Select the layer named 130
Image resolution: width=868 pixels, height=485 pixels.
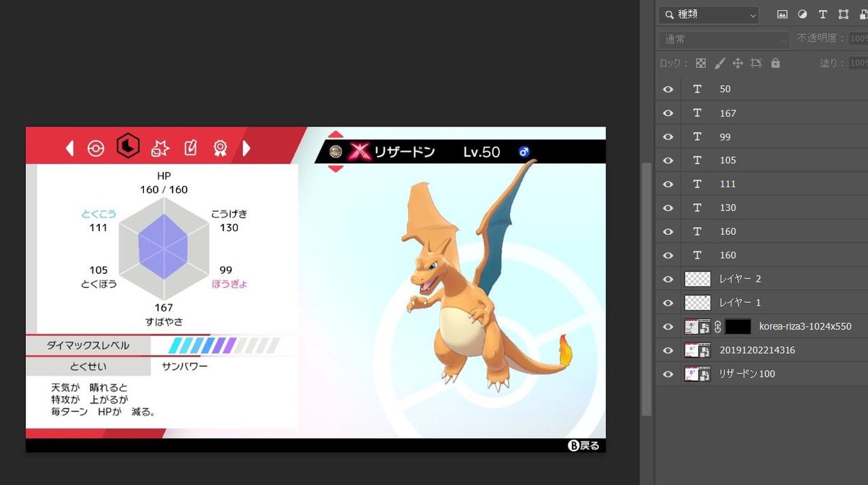(x=728, y=207)
